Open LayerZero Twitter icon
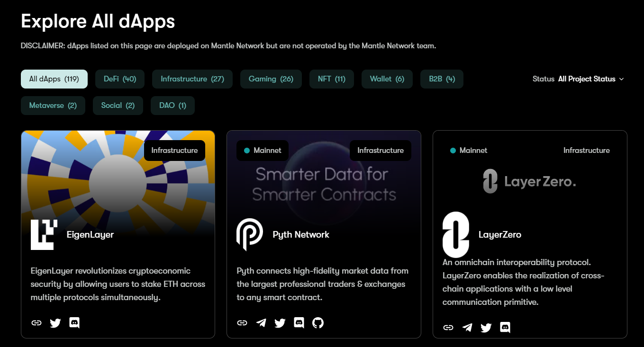The image size is (644, 347). (486, 327)
